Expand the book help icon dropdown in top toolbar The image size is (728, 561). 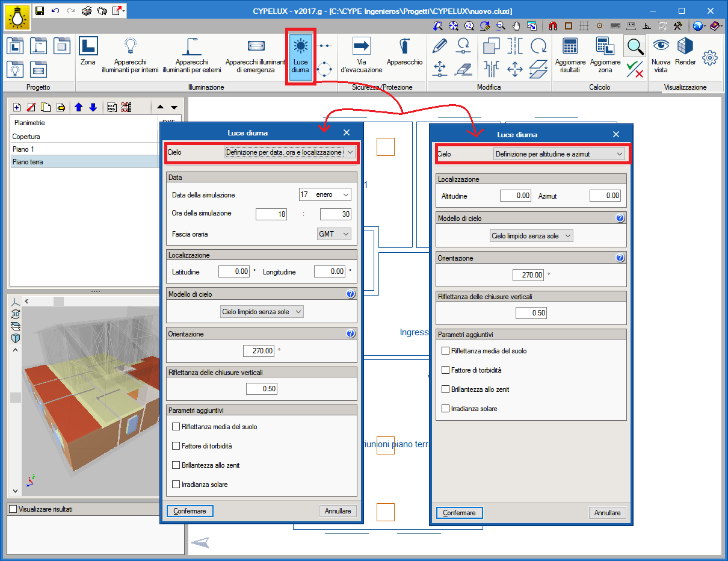coord(721,26)
